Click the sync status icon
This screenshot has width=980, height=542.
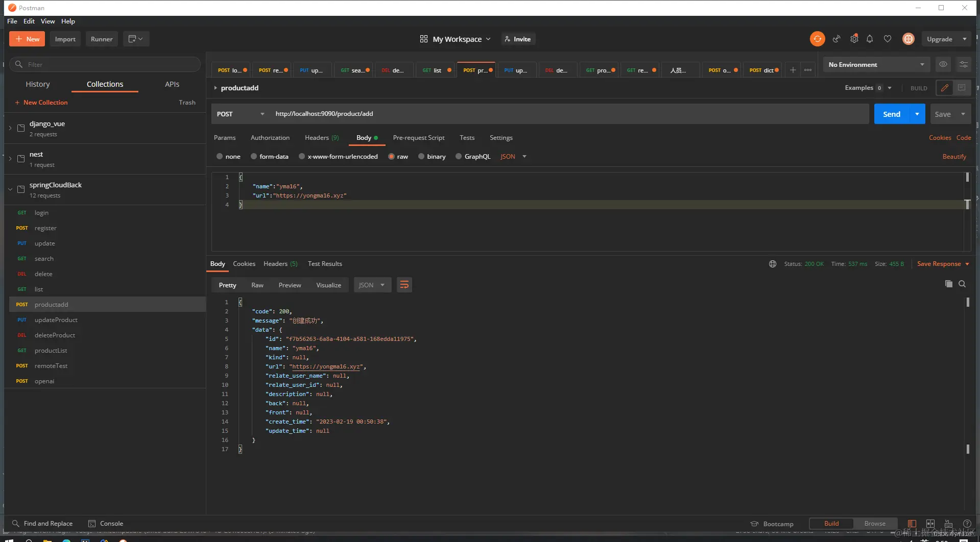[817, 39]
